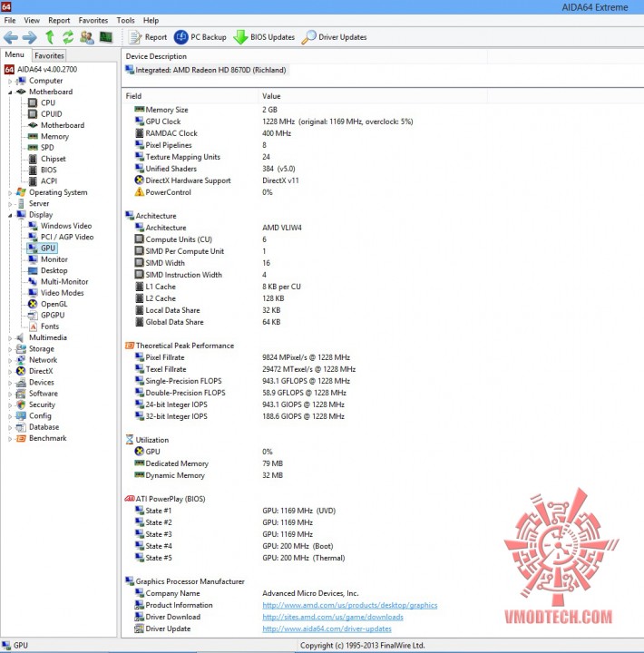Expand the Storage tree node
The width and height of the screenshot is (644, 653).
click(10, 349)
